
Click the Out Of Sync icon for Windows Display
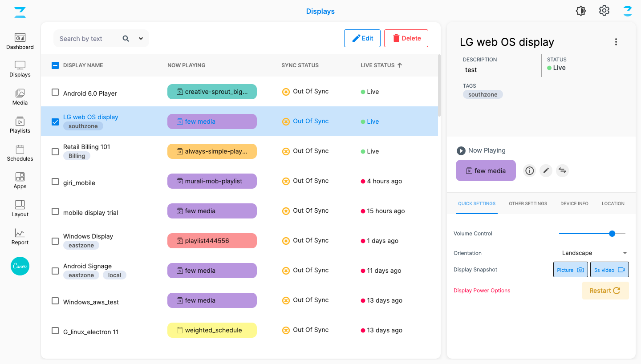[x=286, y=241]
